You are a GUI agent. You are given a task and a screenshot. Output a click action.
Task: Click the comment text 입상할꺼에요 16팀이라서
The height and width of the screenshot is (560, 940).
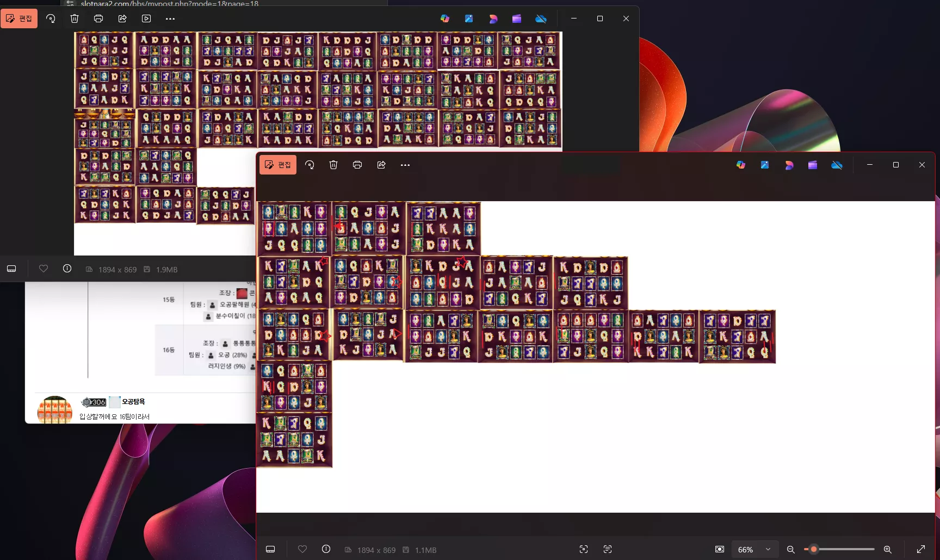pyautogui.click(x=114, y=417)
